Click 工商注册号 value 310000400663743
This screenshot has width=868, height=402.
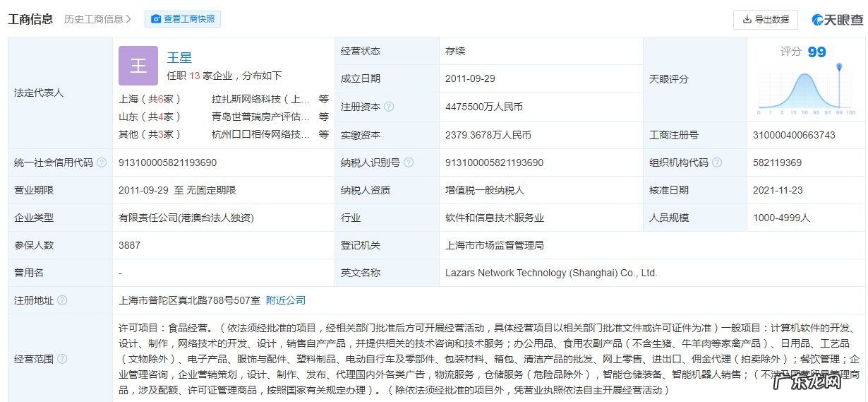[x=794, y=135]
